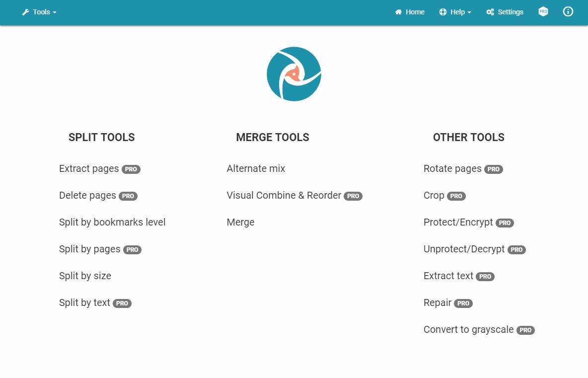Click the PRO badge next to Split by text
588x378 pixels.
[x=122, y=303]
